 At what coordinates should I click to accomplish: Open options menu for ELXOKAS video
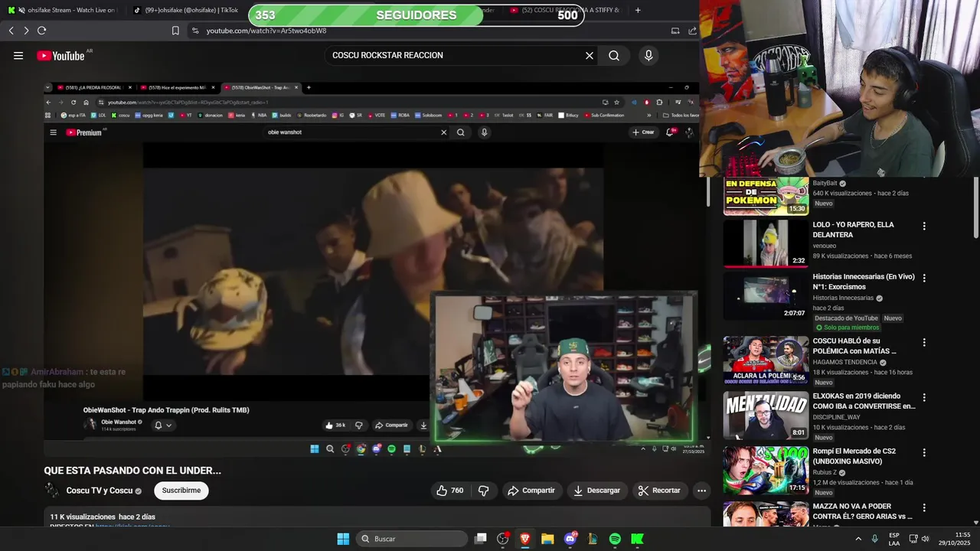click(x=924, y=398)
